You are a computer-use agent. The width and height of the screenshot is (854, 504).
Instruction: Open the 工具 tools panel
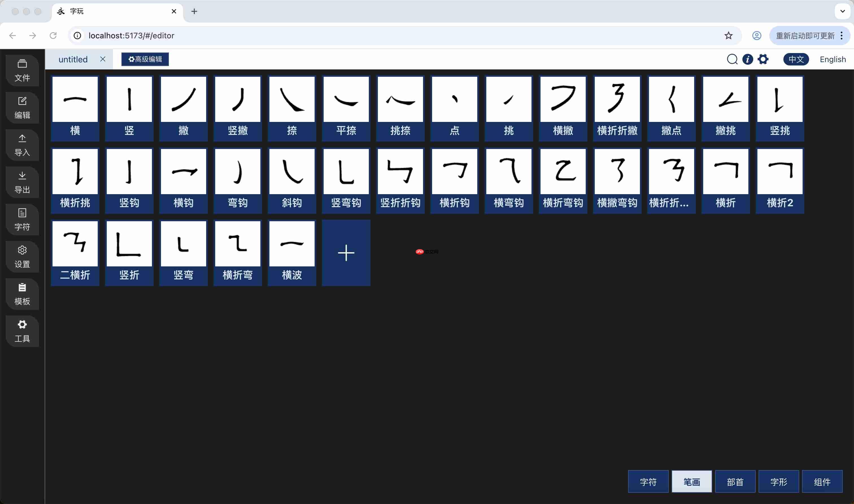[22, 331]
